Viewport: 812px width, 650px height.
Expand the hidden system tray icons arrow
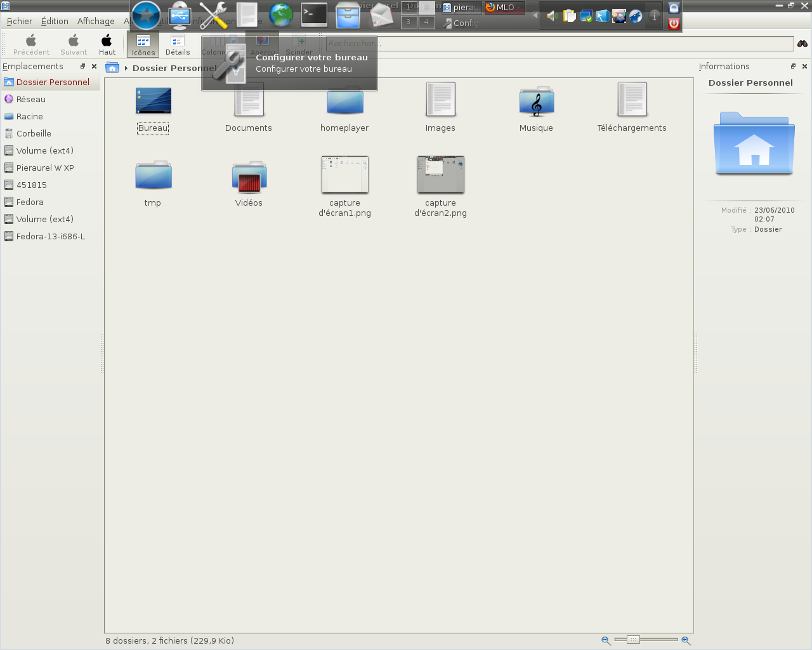coord(536,15)
